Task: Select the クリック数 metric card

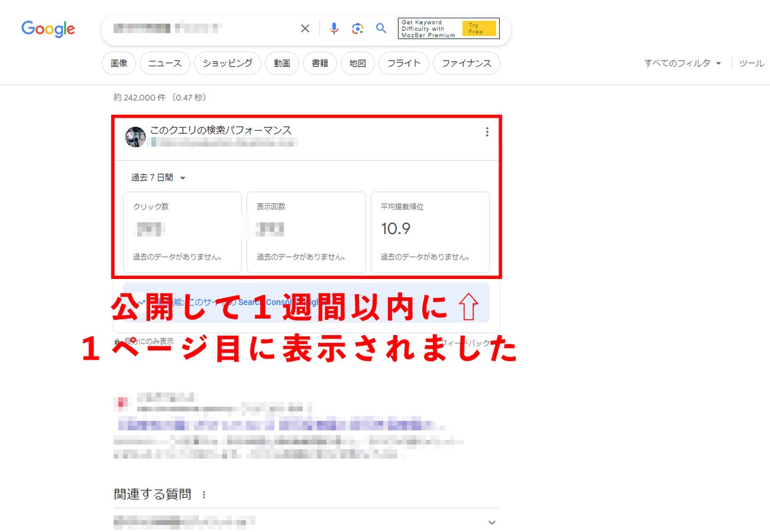Action: pyautogui.click(x=182, y=232)
